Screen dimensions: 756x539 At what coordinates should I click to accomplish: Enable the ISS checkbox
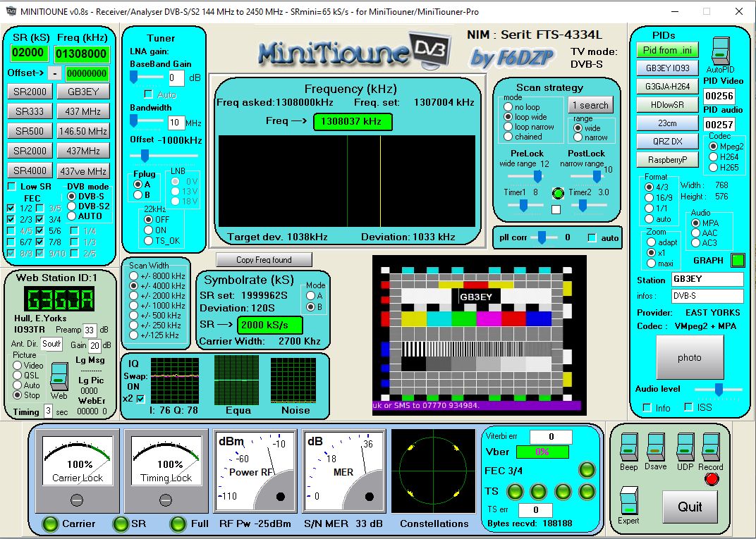[x=689, y=407]
